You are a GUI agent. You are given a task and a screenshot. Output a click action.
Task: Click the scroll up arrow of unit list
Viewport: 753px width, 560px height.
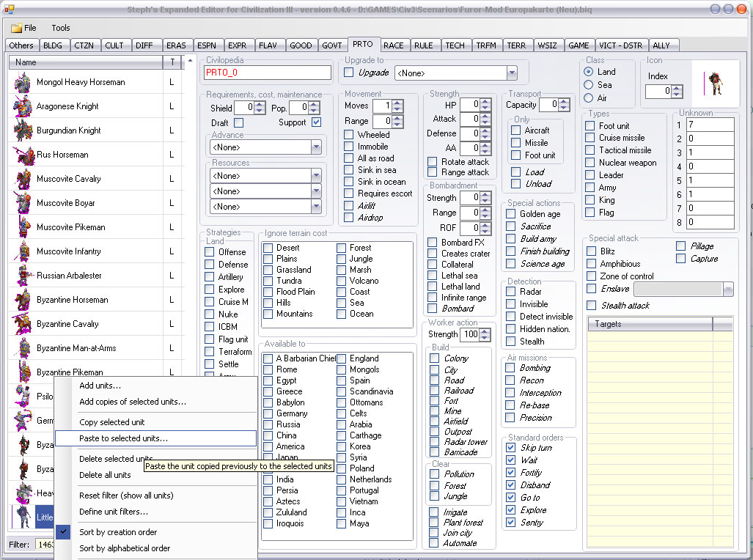pyautogui.click(x=190, y=61)
